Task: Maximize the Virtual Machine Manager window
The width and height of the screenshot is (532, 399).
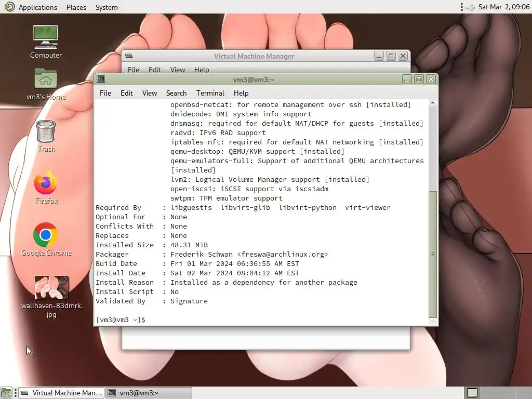Action: point(391,56)
